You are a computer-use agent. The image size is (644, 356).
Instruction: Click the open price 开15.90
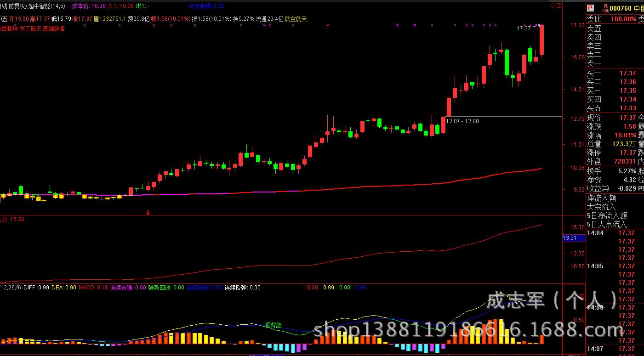coord(19,19)
